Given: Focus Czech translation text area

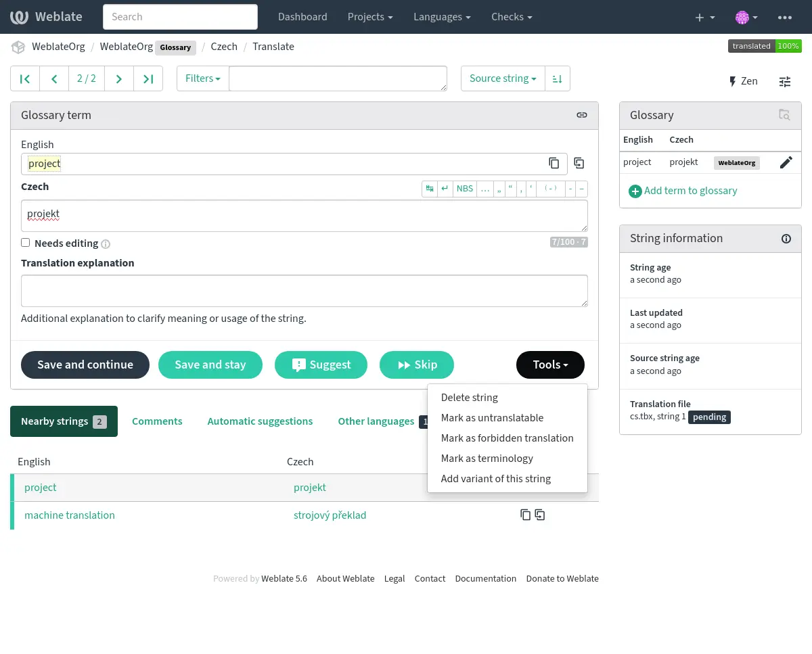Looking at the screenshot, I should tap(304, 216).
